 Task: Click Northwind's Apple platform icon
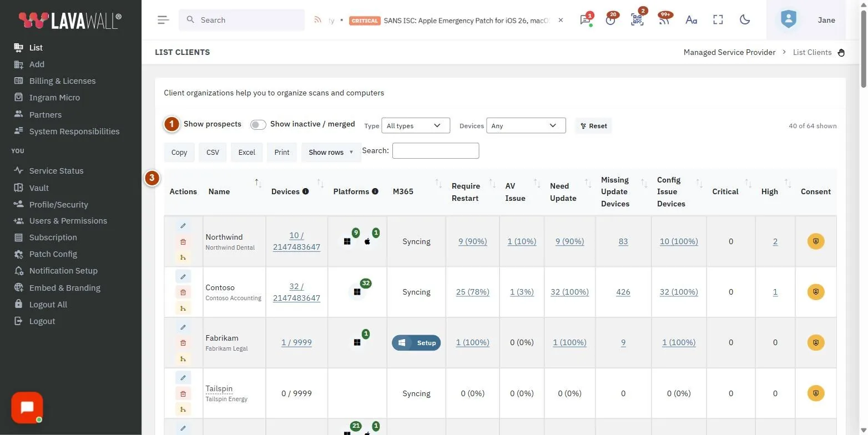coord(367,241)
